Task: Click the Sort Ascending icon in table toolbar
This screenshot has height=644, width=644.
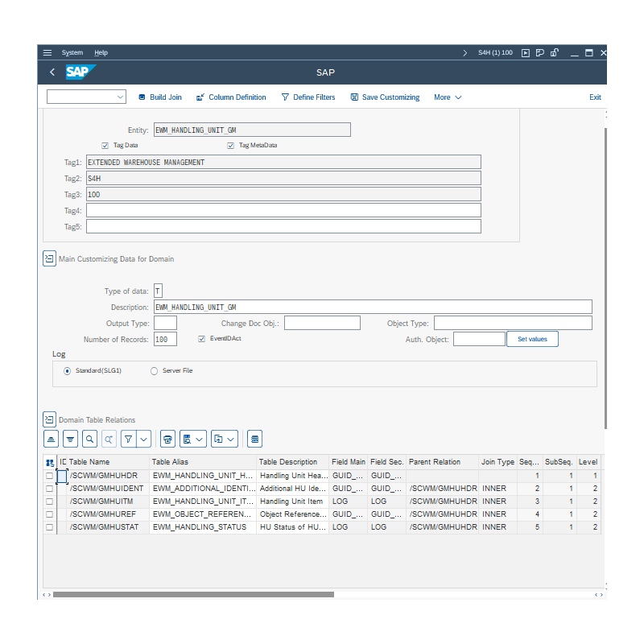Action: tap(51, 439)
